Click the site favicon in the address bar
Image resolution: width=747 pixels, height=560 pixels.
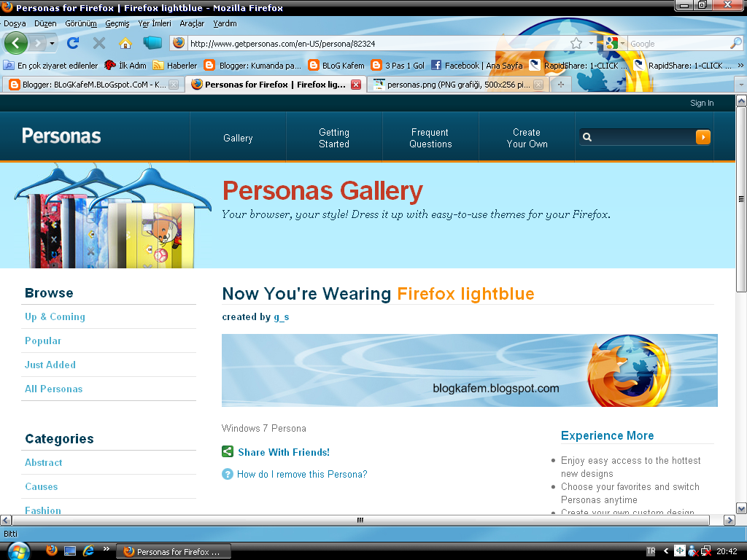pos(179,43)
